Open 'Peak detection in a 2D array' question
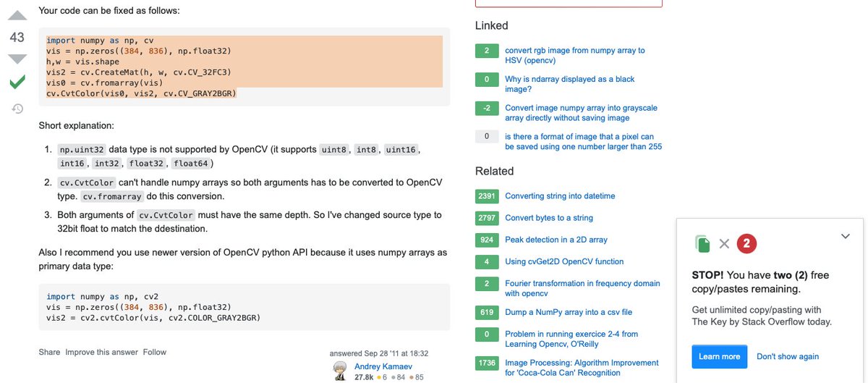 pos(556,240)
